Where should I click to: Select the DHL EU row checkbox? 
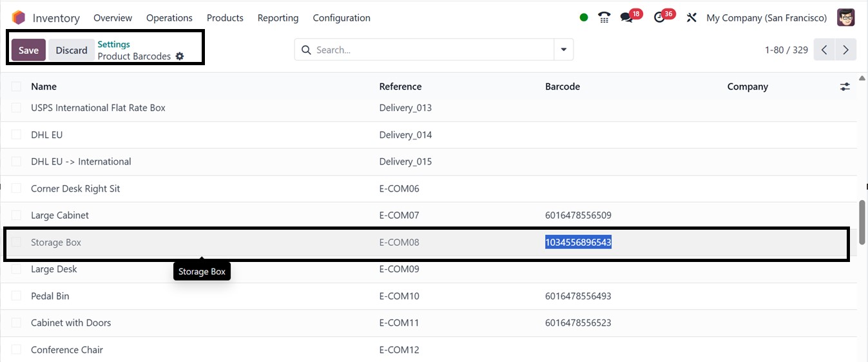click(x=16, y=135)
